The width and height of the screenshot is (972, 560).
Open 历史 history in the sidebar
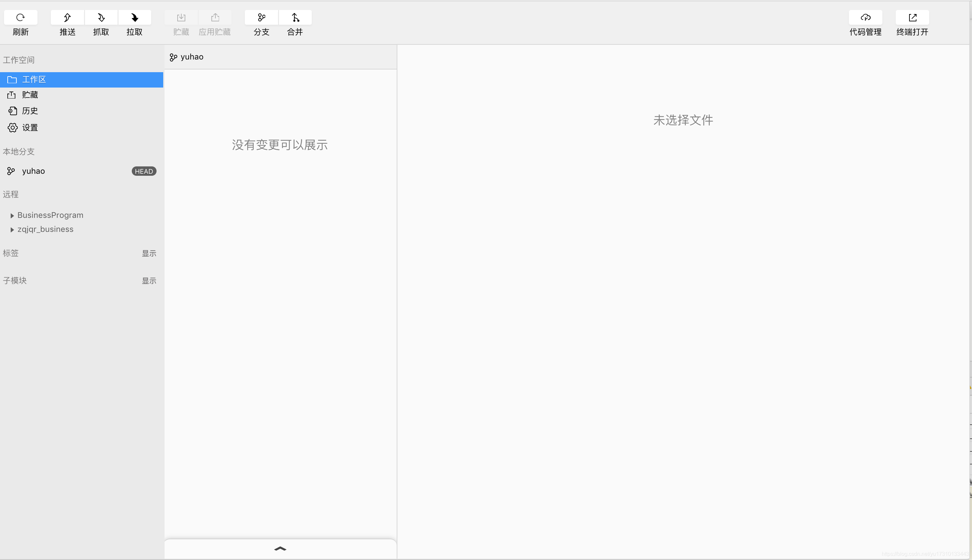(30, 111)
